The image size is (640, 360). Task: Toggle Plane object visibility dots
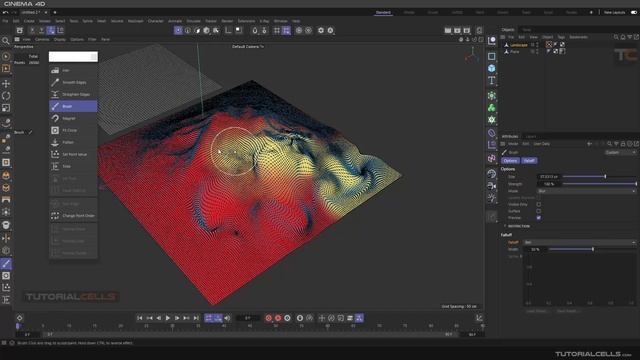[537, 51]
